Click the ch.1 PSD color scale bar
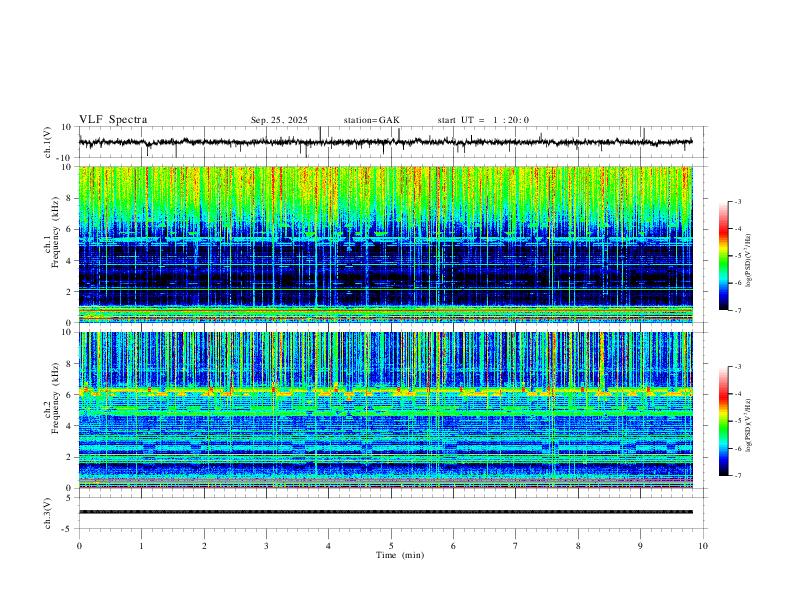The height and width of the screenshot is (612, 792). [x=723, y=256]
